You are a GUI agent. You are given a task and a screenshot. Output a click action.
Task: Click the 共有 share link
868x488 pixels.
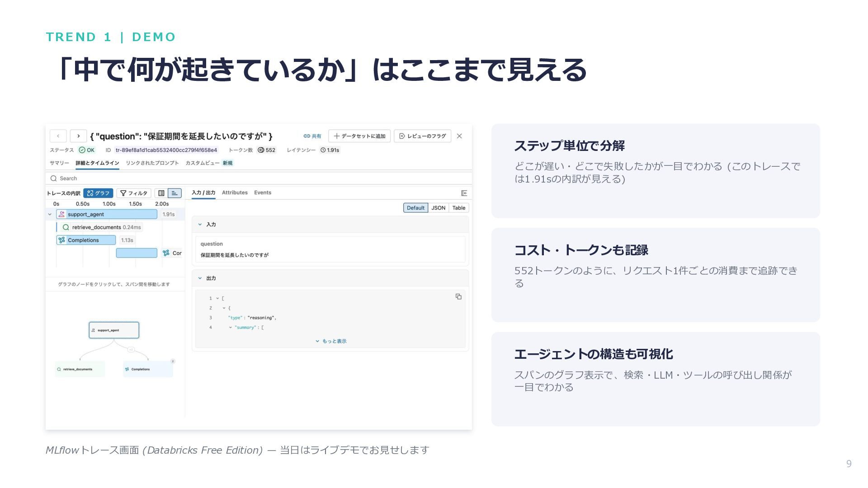[312, 136]
